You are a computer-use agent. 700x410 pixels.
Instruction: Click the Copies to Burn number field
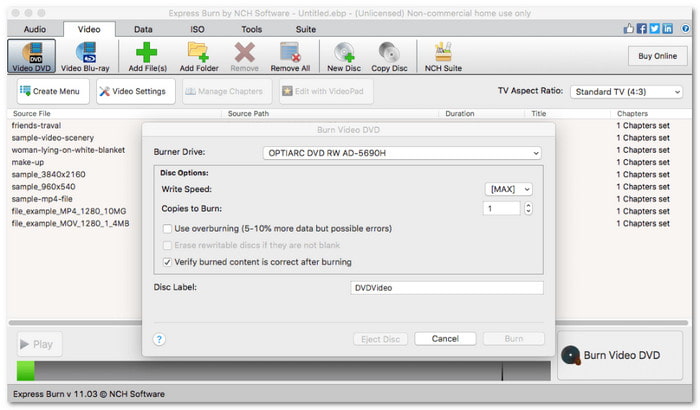[501, 209]
